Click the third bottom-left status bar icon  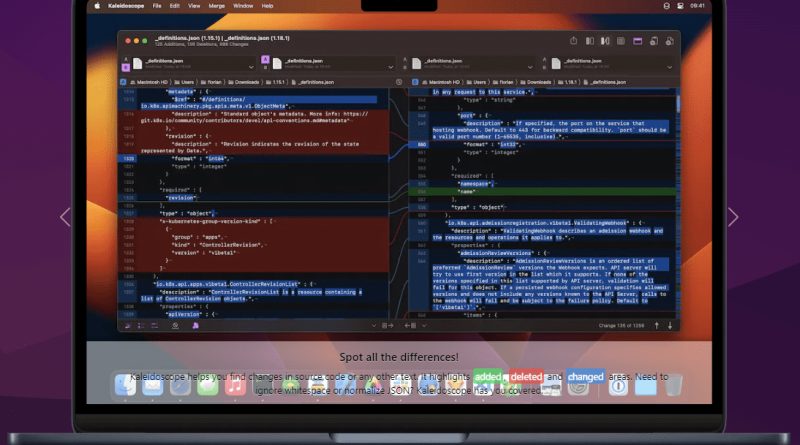coord(154,326)
